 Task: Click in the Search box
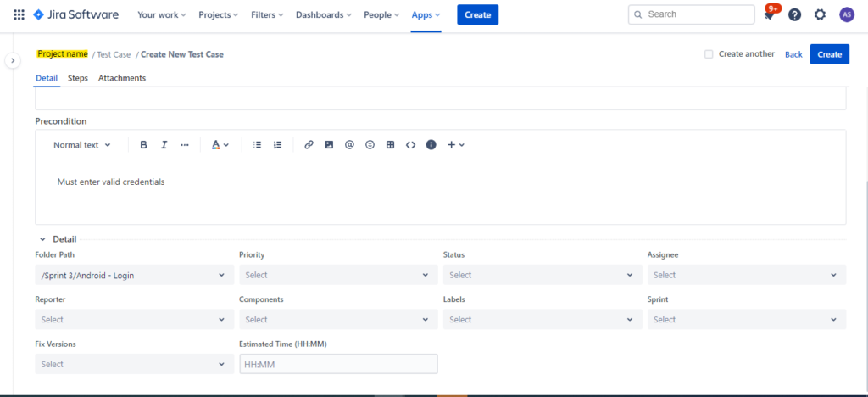click(x=692, y=15)
